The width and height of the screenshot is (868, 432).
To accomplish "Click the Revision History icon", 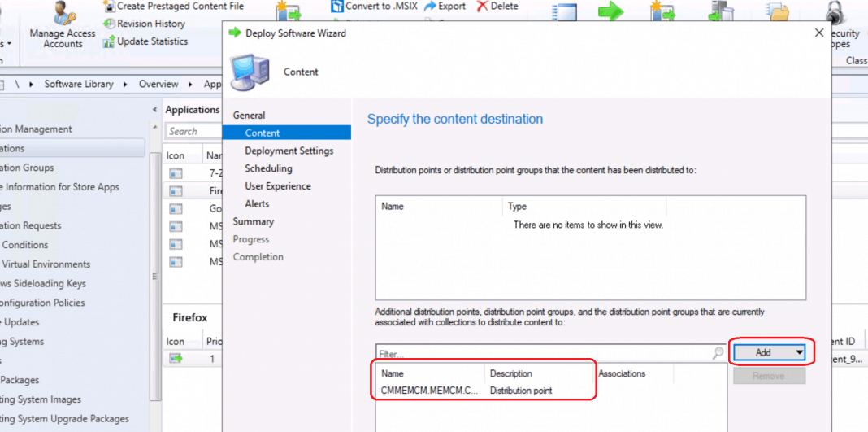I will point(110,24).
